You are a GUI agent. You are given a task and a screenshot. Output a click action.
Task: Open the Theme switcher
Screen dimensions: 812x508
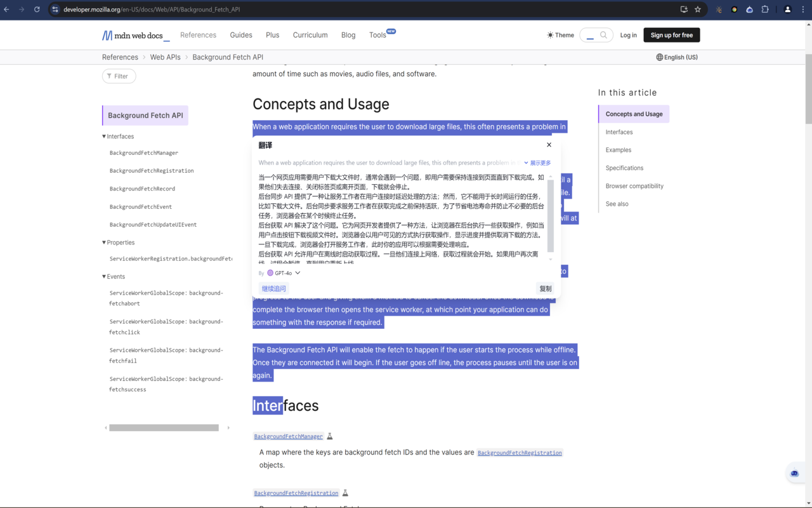[x=560, y=35]
